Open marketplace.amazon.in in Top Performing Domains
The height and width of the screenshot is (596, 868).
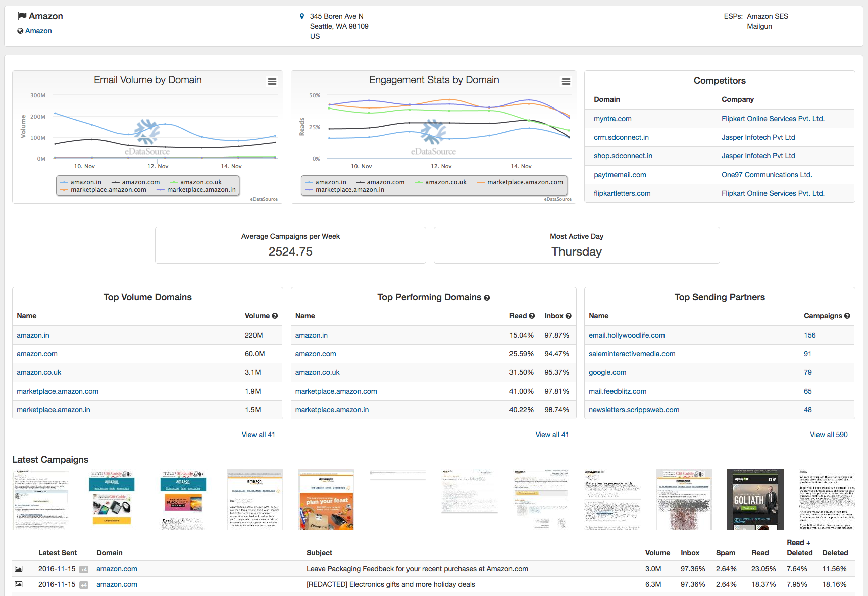pos(332,410)
